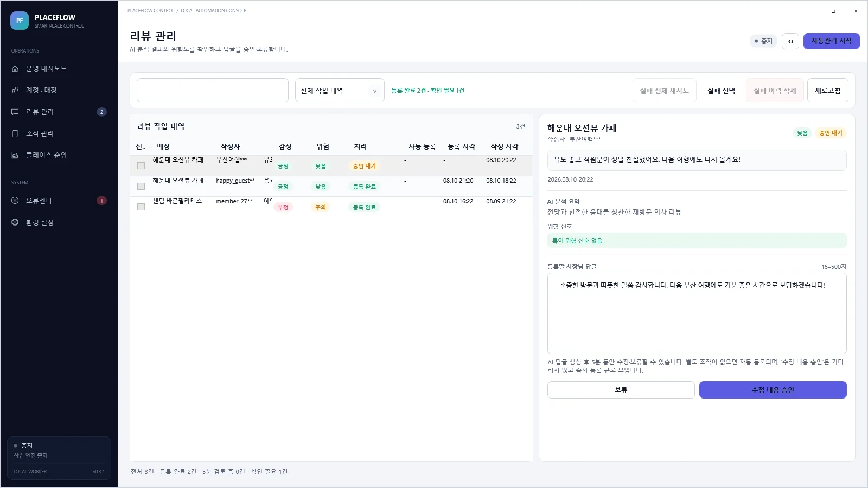Image resolution: width=868 pixels, height=488 pixels.
Task: Tick the checkbox for 부산여행*** review row
Action: coord(141,165)
